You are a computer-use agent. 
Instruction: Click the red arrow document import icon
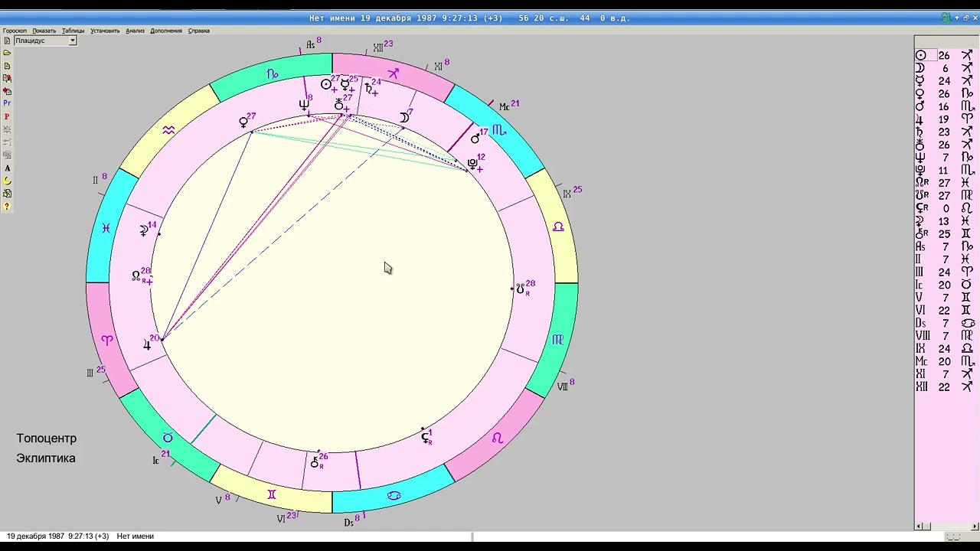tap(7, 91)
